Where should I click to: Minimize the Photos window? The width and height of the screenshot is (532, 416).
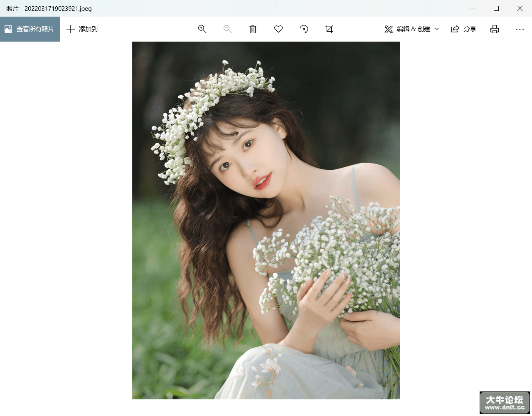pyautogui.click(x=473, y=8)
